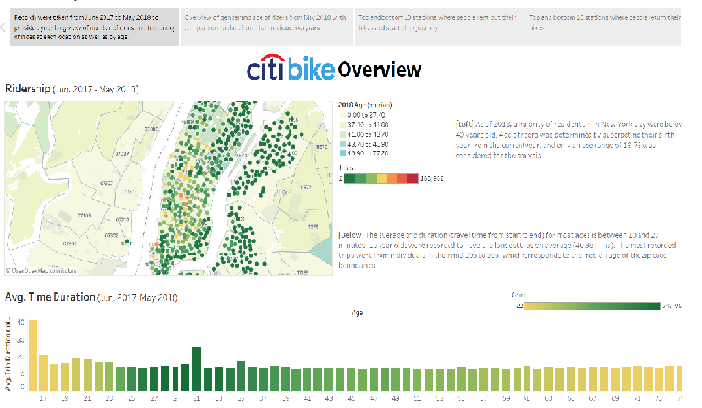Screen dimensions: 702x408
Task: Open story point about stations where people return bikes
Action: pyautogui.click(x=604, y=27)
